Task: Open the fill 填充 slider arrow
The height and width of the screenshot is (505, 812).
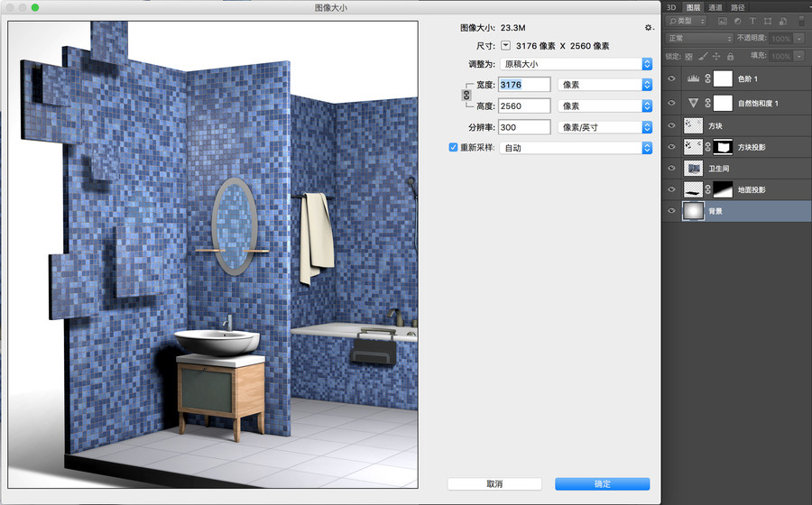Action: [799, 56]
